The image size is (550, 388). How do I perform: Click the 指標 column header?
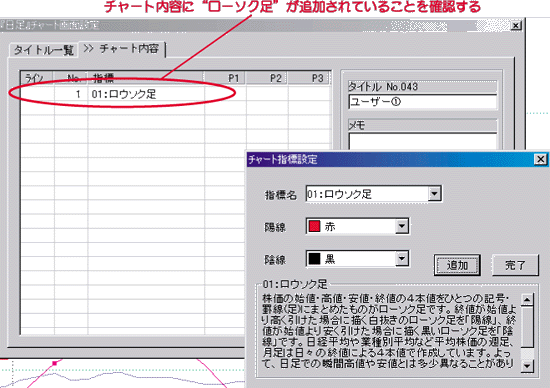point(146,78)
